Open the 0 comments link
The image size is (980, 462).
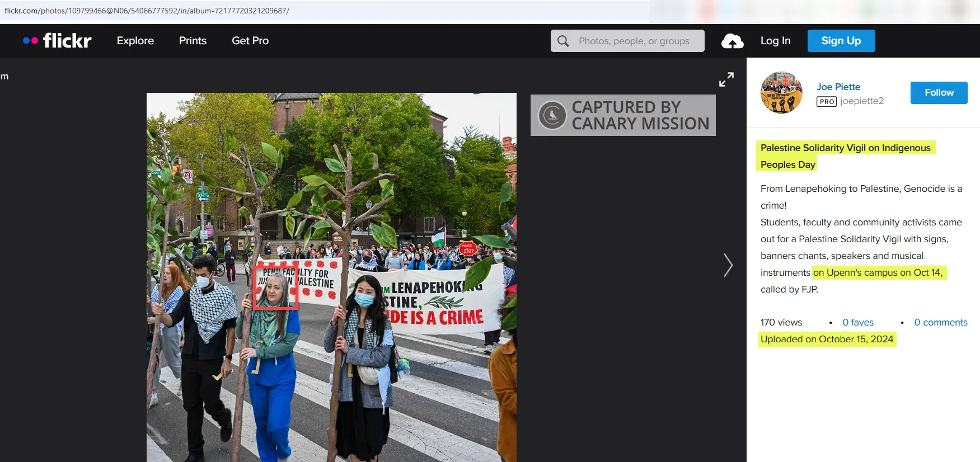coord(940,322)
